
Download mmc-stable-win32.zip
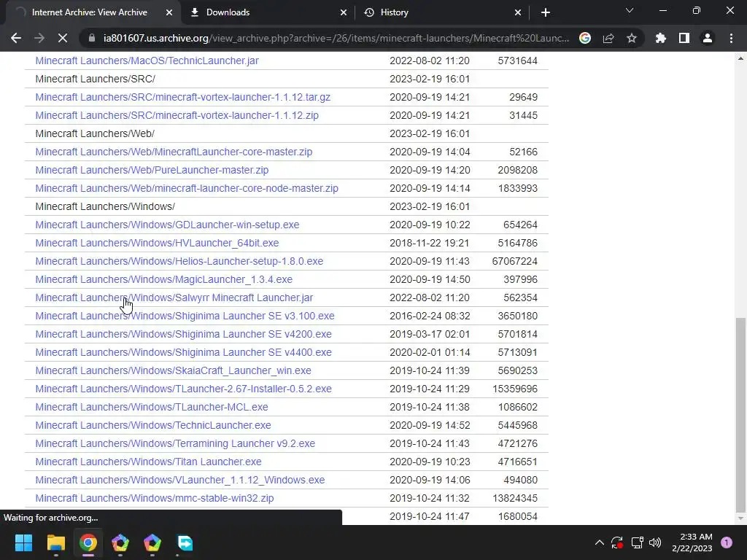point(155,498)
